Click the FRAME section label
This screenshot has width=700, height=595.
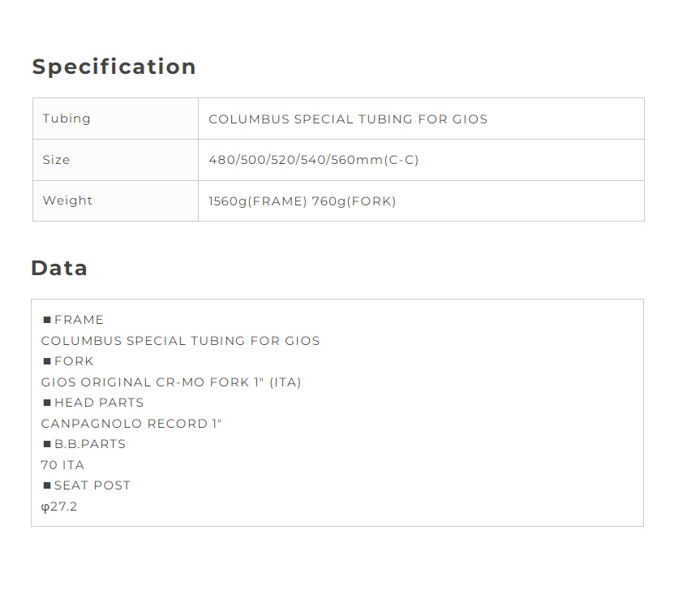(x=79, y=320)
